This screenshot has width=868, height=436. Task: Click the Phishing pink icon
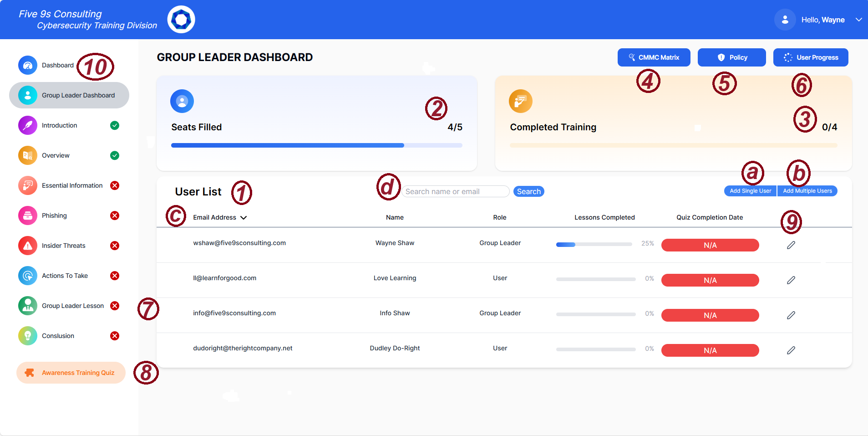28,215
